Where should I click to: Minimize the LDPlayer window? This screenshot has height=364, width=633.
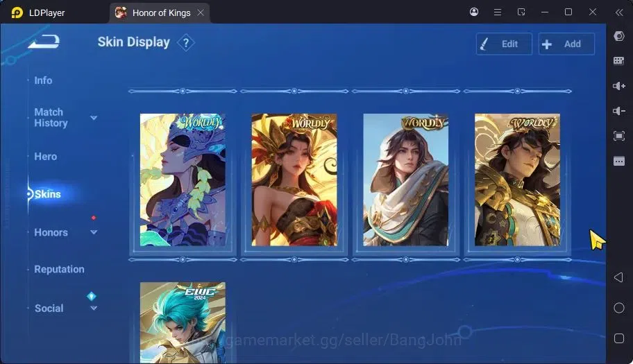click(545, 12)
